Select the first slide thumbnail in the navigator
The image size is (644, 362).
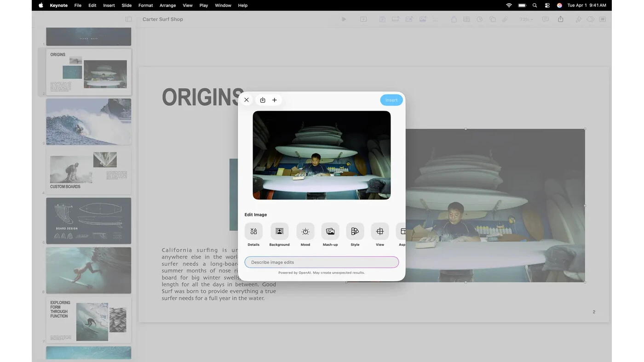(88, 36)
